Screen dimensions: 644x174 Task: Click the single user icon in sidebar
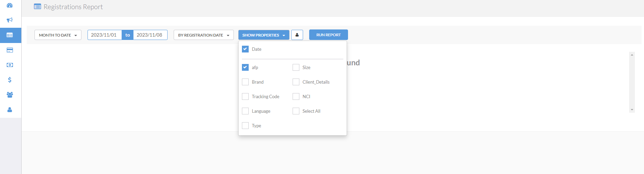point(10,110)
